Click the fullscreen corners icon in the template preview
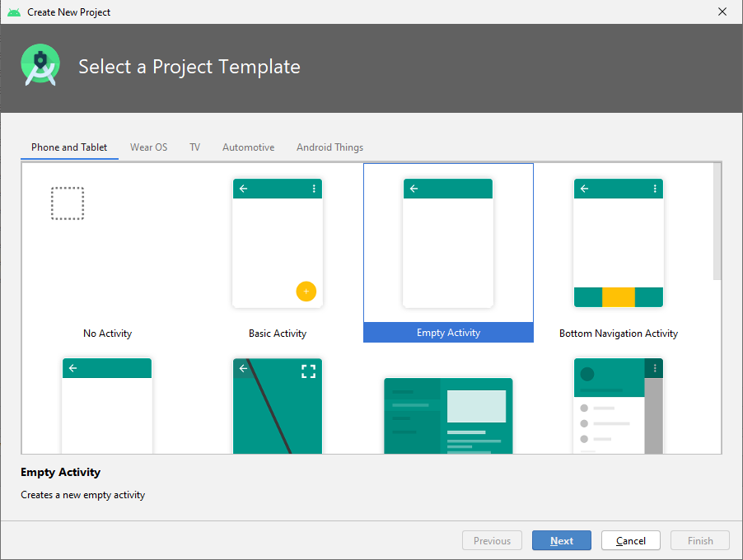Viewport: 743px width, 560px height. [308, 371]
